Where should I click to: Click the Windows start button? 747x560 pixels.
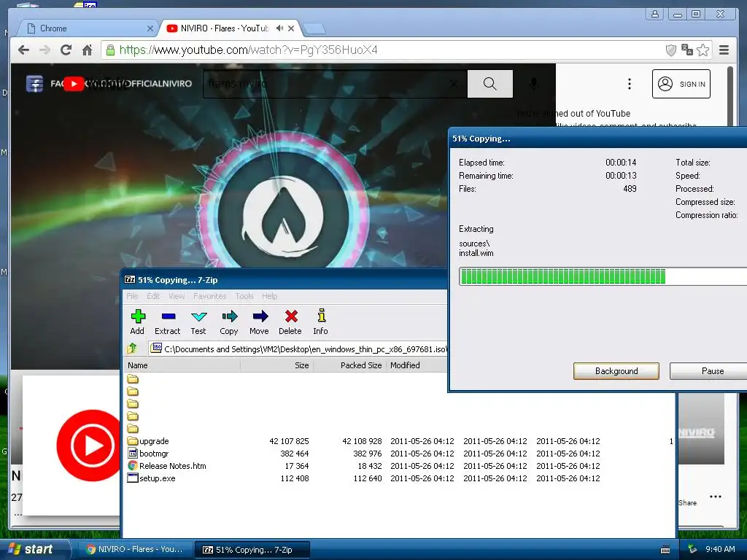[36, 549]
